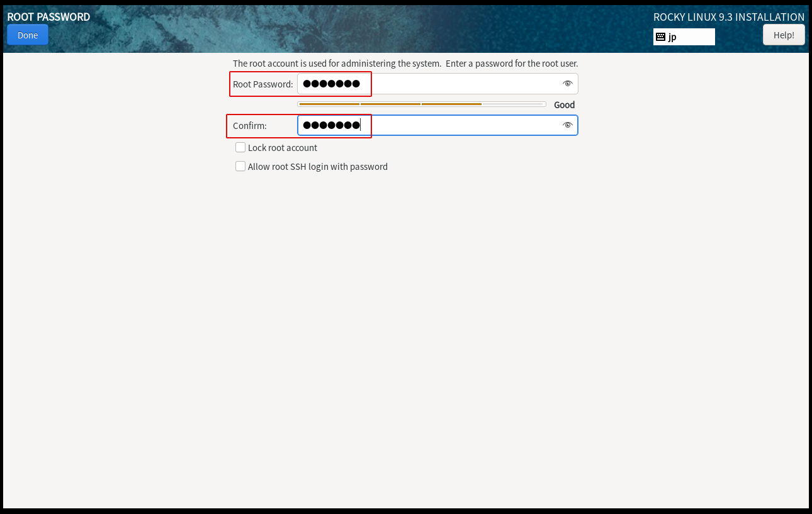The height and width of the screenshot is (514, 812).
Task: Click inside the Confirm password field
Action: click(x=437, y=125)
